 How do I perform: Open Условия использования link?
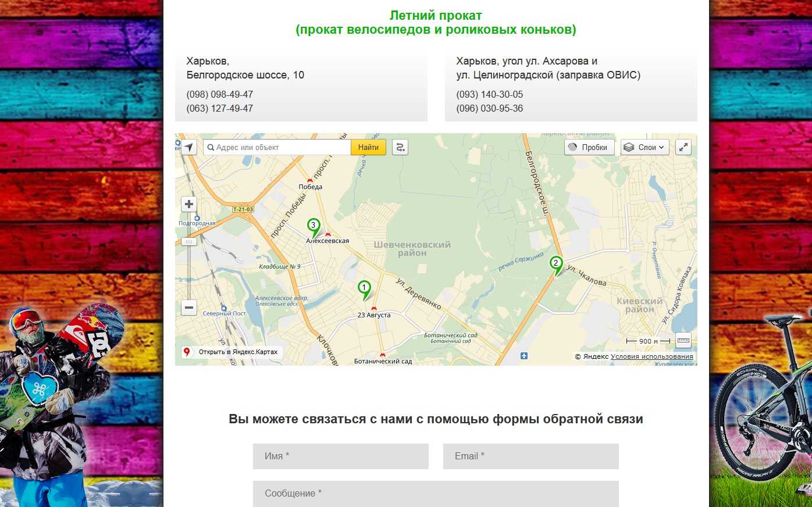coord(651,356)
